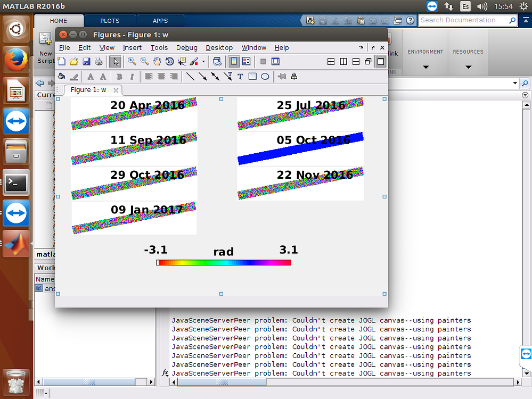Switch to the PLOTS ribbon tab
Image resolution: width=532 pixels, height=399 pixels.
(x=110, y=21)
